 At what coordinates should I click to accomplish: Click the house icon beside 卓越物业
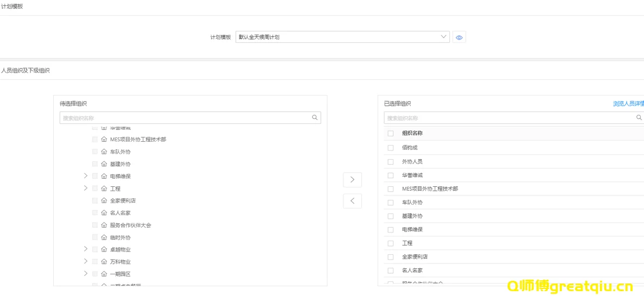pyautogui.click(x=104, y=250)
